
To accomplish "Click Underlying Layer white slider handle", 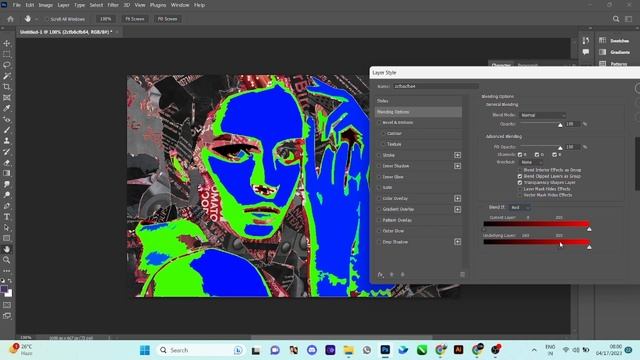I will click(x=589, y=247).
